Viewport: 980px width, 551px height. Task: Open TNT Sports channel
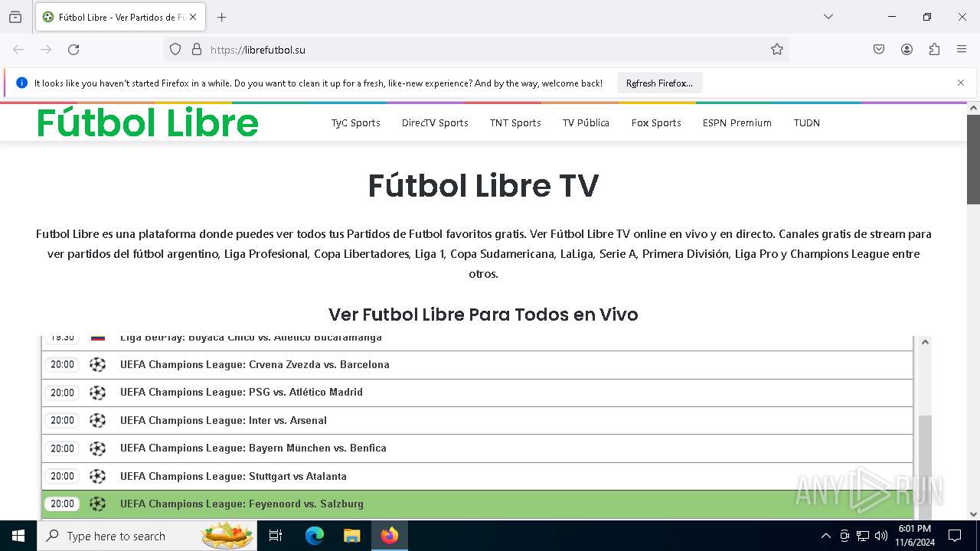click(515, 122)
